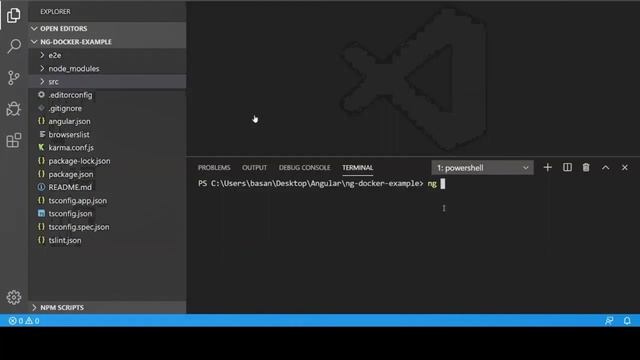Open the Manage gear icon
The height and width of the screenshot is (360, 640).
[14, 297]
